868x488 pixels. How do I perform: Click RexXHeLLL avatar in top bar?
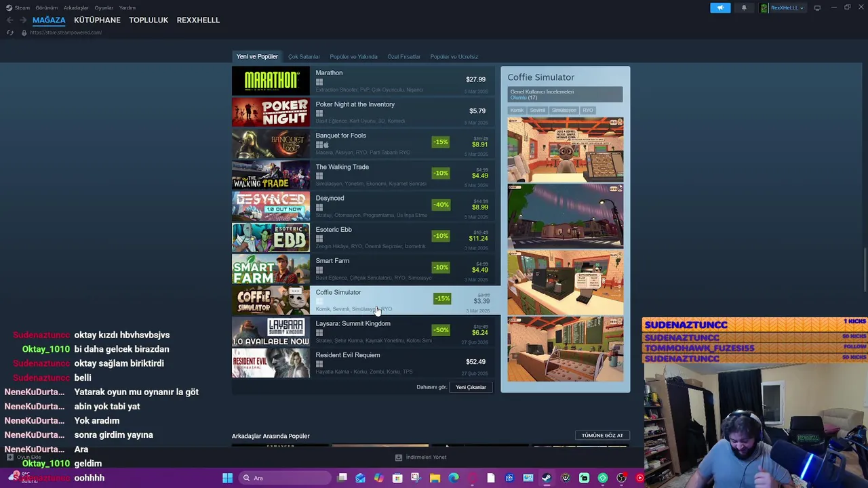pyautogui.click(x=764, y=8)
